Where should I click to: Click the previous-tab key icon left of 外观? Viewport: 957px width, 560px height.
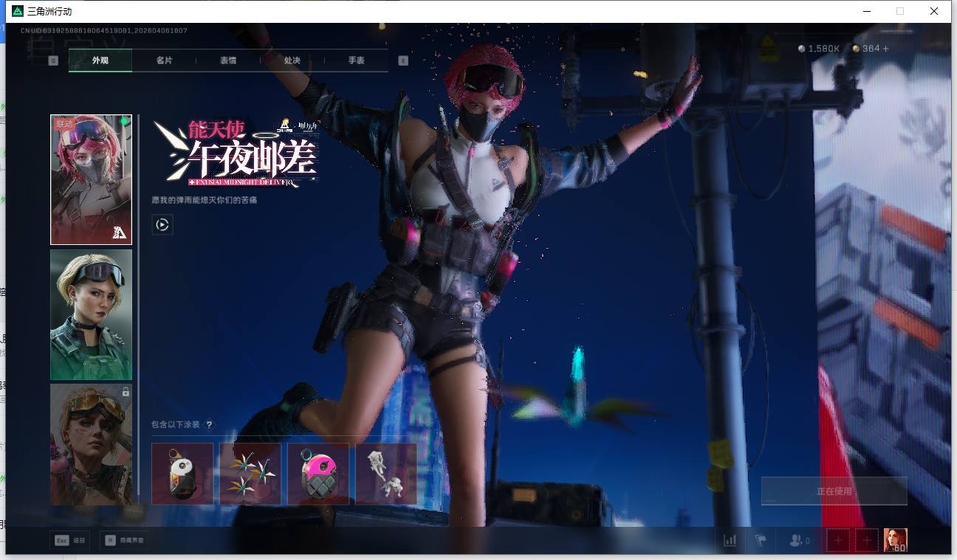53,61
